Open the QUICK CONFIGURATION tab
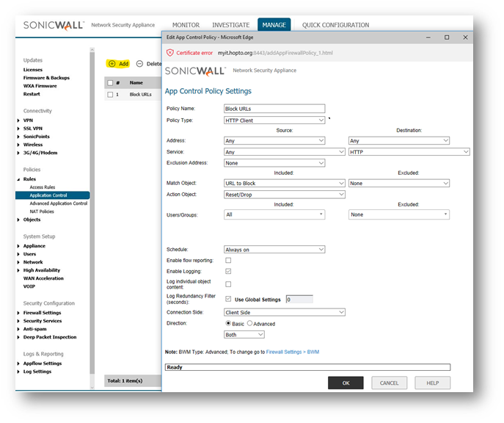This screenshot has width=504, height=423. click(x=335, y=25)
